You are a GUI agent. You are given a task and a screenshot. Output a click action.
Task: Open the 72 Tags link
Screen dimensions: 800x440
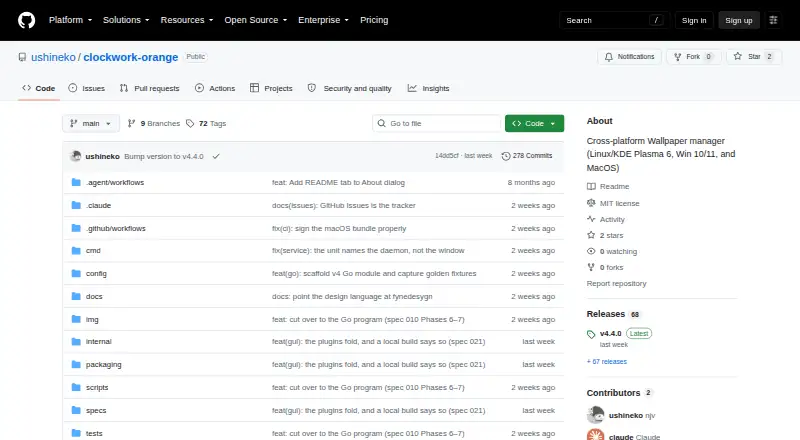tap(206, 124)
